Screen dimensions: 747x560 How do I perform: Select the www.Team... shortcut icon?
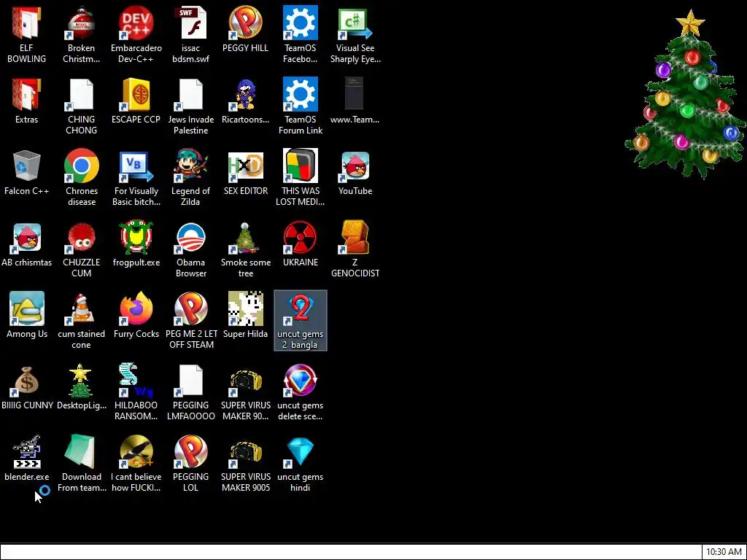click(x=355, y=95)
